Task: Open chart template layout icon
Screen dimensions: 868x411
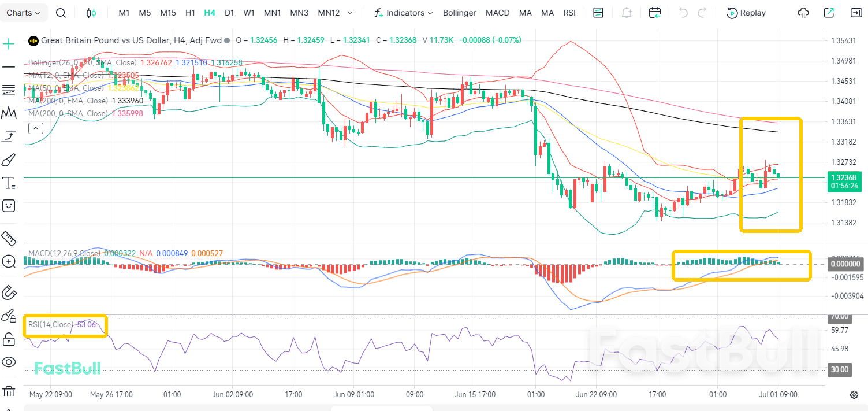Action: (x=598, y=13)
